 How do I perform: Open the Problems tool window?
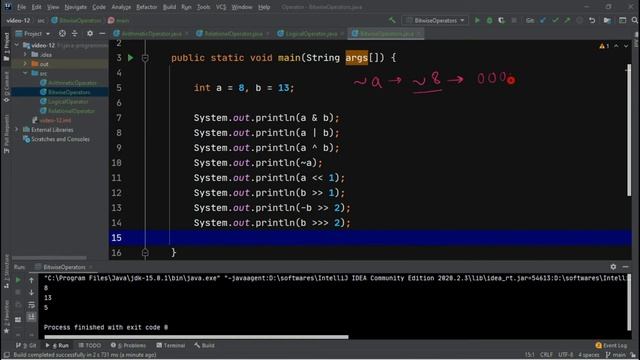[128, 345]
